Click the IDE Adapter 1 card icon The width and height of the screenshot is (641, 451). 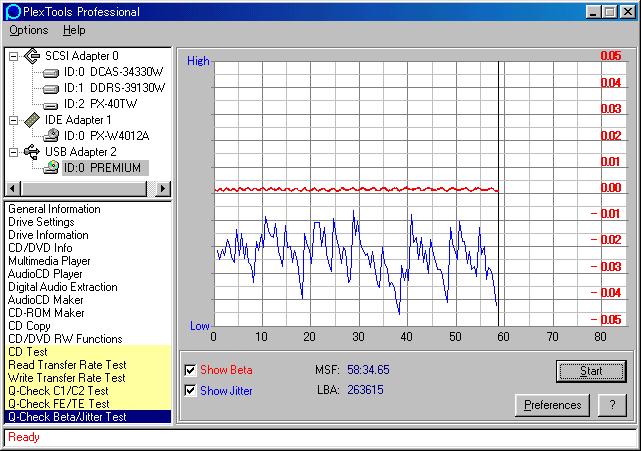pos(32,120)
